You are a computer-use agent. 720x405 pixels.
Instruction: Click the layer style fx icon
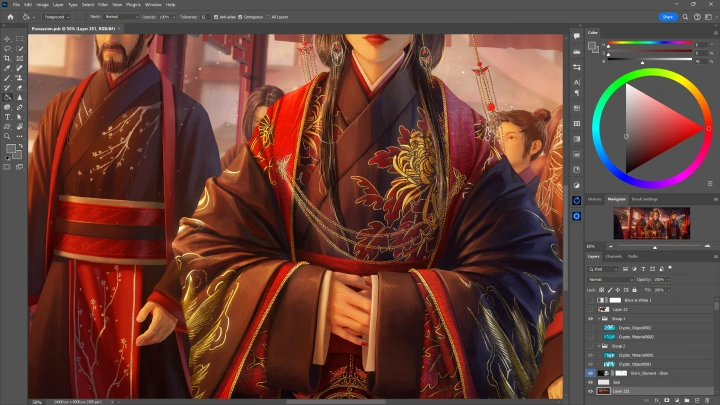[x=657, y=400]
